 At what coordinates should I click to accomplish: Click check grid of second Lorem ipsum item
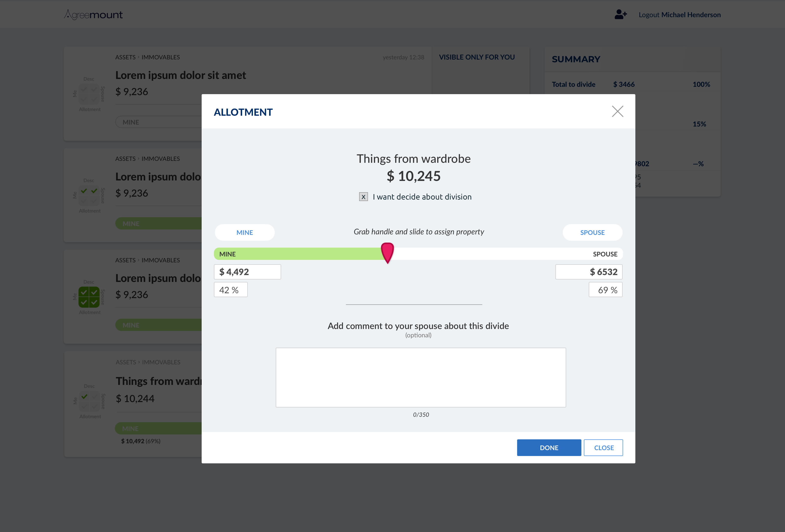(x=89, y=196)
